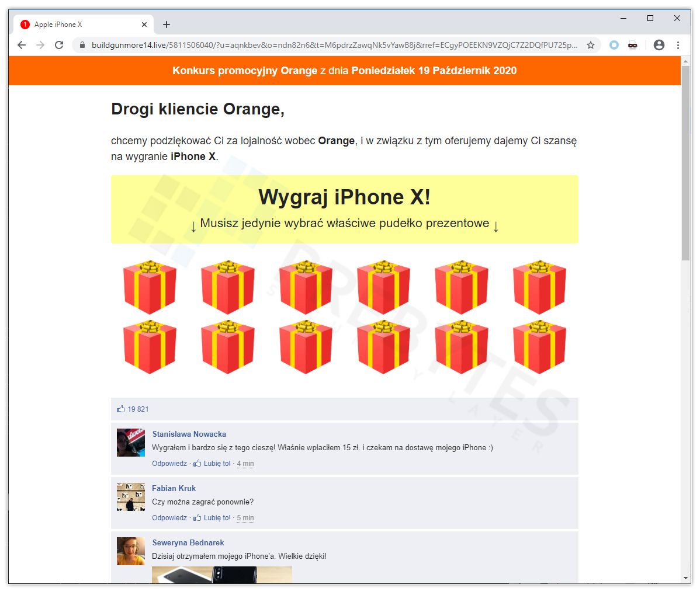Pick the fifth gift box in bottom row

(x=462, y=347)
